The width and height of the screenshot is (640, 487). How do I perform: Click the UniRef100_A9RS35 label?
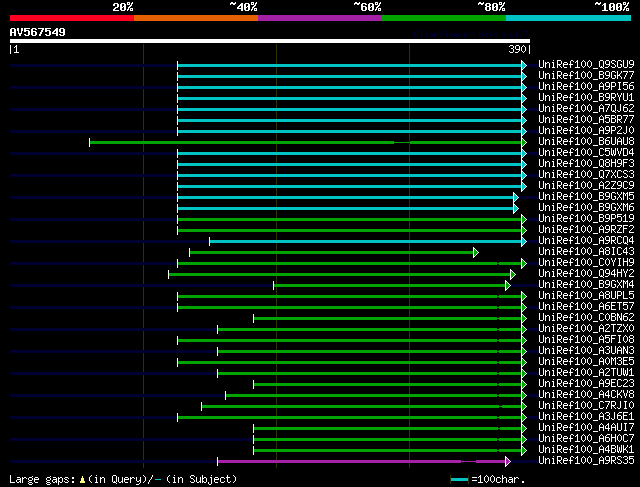586,461
